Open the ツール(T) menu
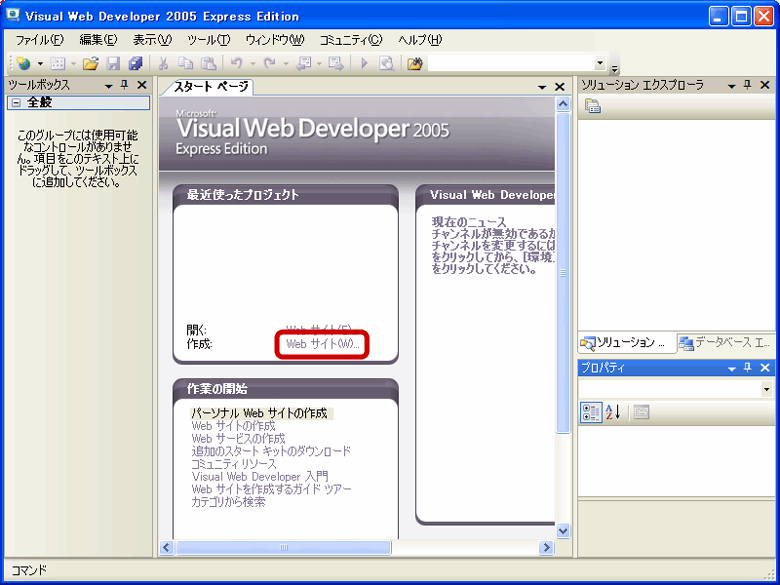The width and height of the screenshot is (780, 585). click(x=209, y=40)
